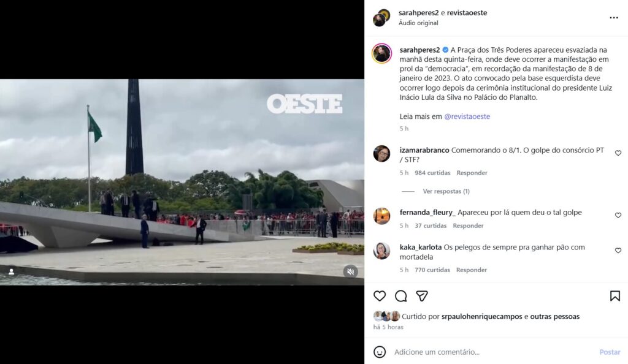Expand Ver respostas (1)
The height and width of the screenshot is (364, 628).
pos(446,191)
